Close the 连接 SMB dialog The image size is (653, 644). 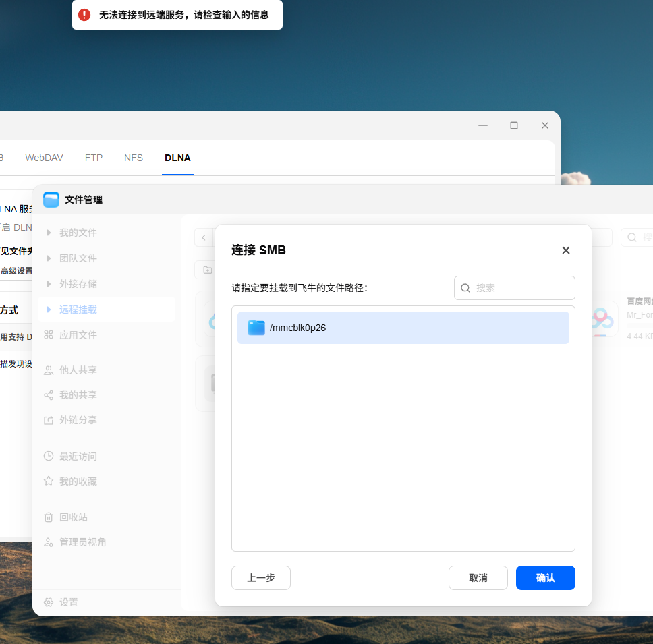coord(565,250)
